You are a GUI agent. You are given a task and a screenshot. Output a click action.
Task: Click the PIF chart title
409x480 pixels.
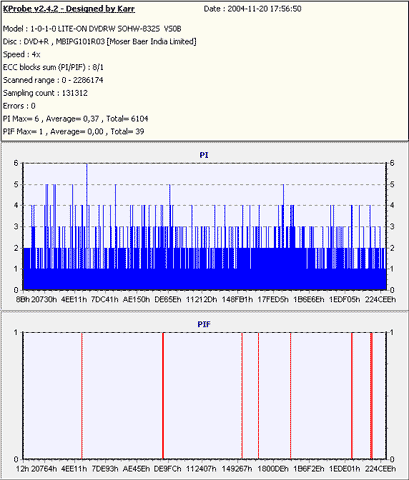coord(204,324)
